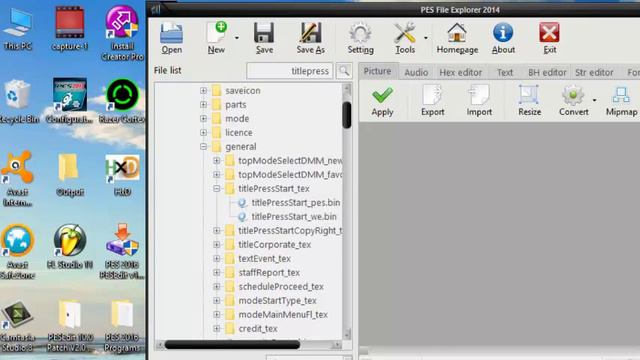Click the search magnifier button

[x=344, y=71]
